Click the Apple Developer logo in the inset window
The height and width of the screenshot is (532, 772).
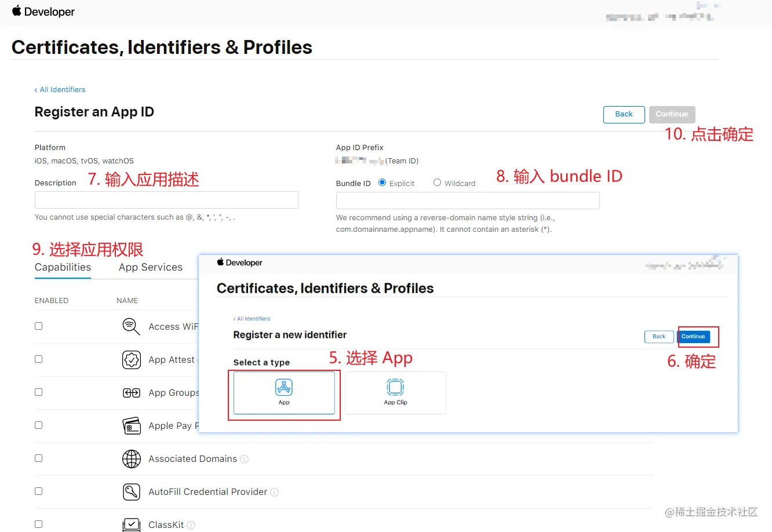tap(240, 263)
